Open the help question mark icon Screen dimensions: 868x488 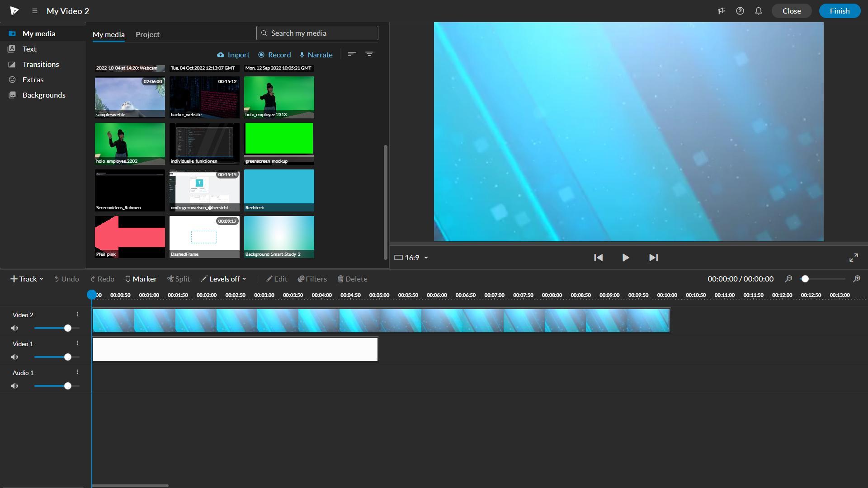point(740,11)
